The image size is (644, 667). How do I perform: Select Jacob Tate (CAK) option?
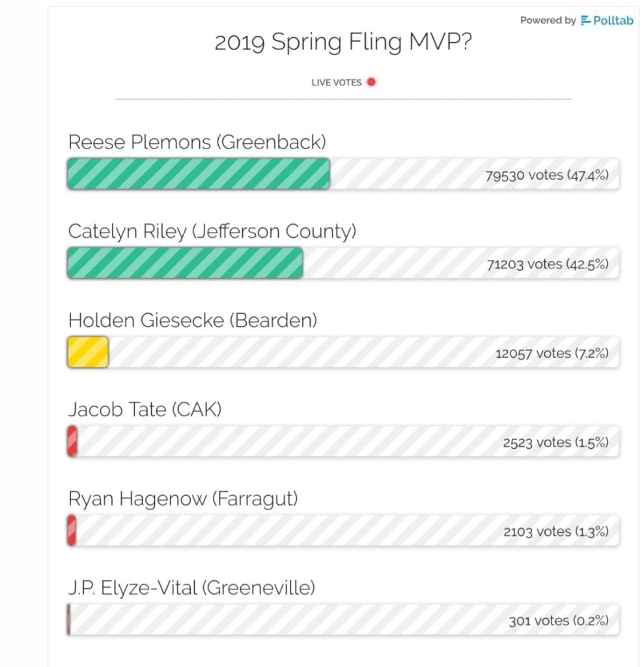click(x=145, y=410)
